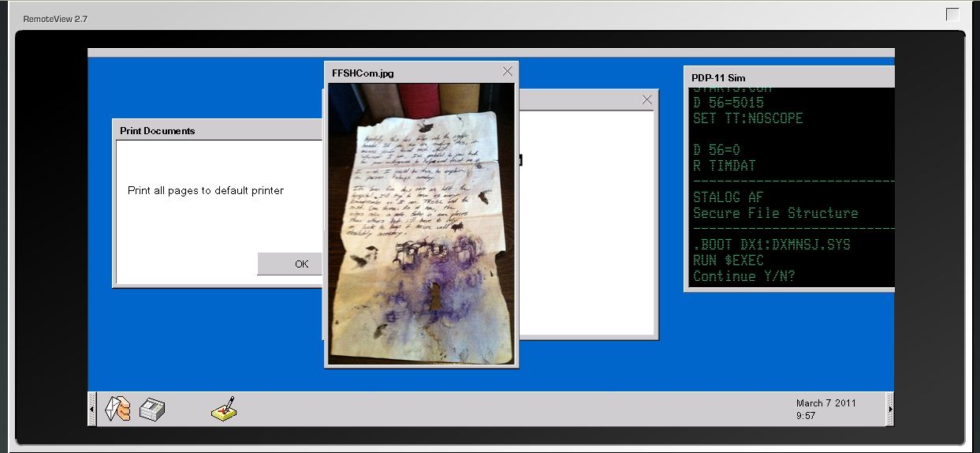This screenshot has height=453, width=980.
Task: Click 'Print all pages to default printer' text
Action: [206, 190]
